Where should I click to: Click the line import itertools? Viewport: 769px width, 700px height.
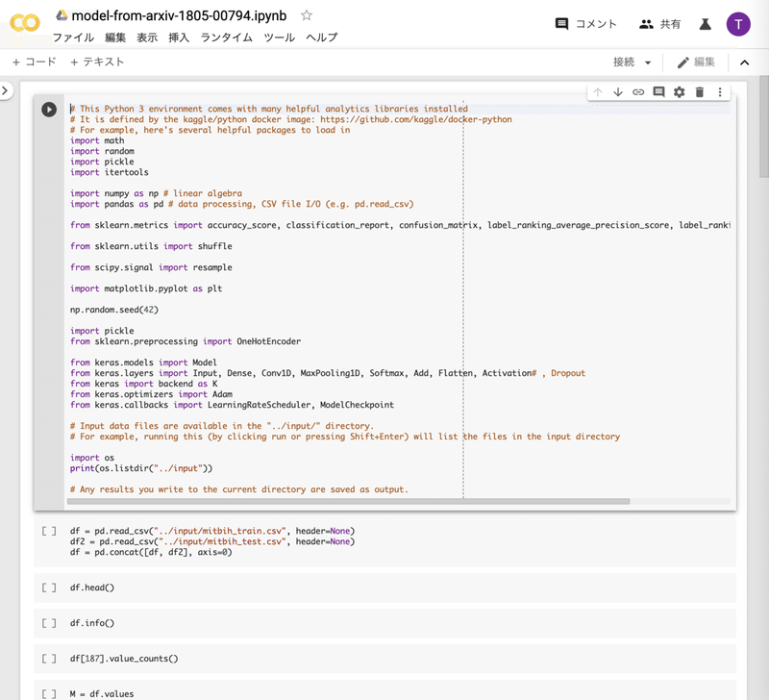110,172
